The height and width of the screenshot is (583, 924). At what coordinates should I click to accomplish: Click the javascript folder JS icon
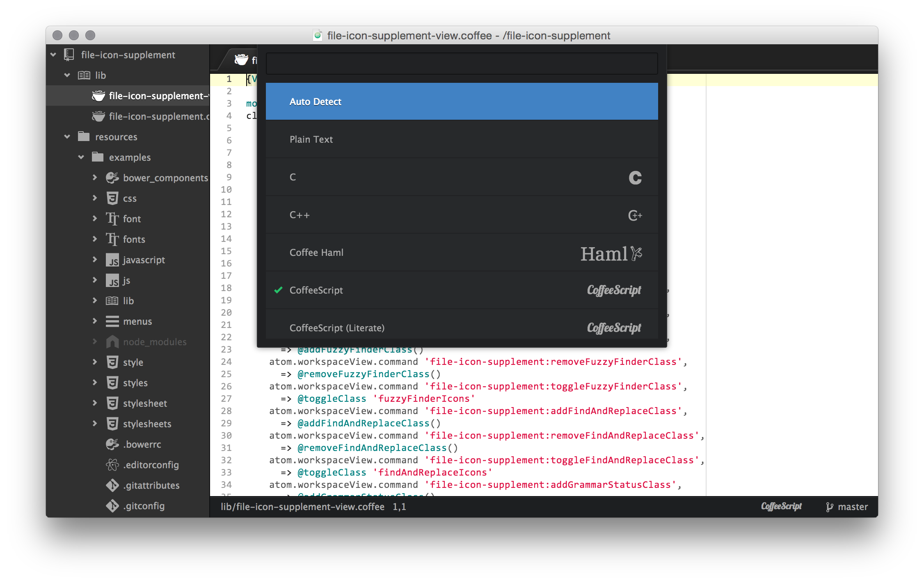click(112, 260)
